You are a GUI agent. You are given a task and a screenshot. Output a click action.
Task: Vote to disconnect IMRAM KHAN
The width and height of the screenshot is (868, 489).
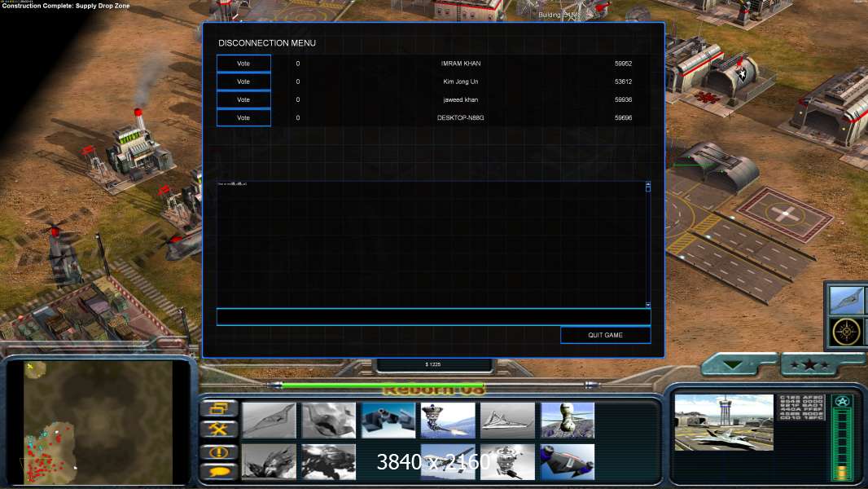(243, 64)
